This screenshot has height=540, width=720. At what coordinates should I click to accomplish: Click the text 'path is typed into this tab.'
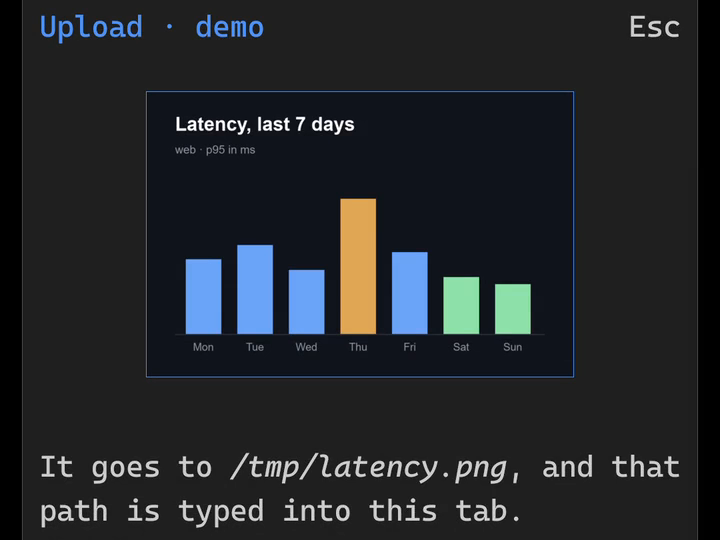[281, 512]
